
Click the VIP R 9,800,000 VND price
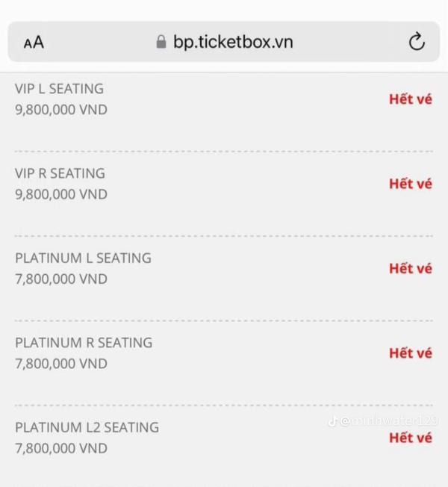tap(61, 194)
